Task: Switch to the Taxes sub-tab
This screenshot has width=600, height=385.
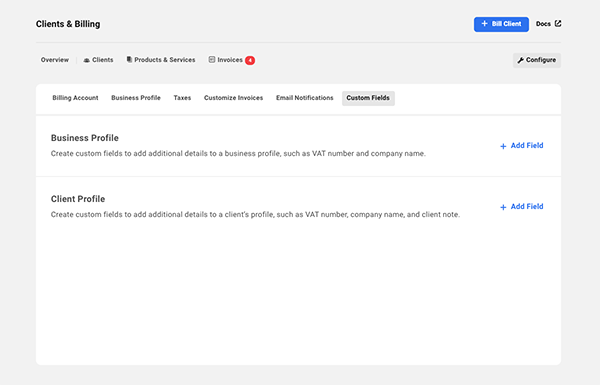Action: point(182,98)
